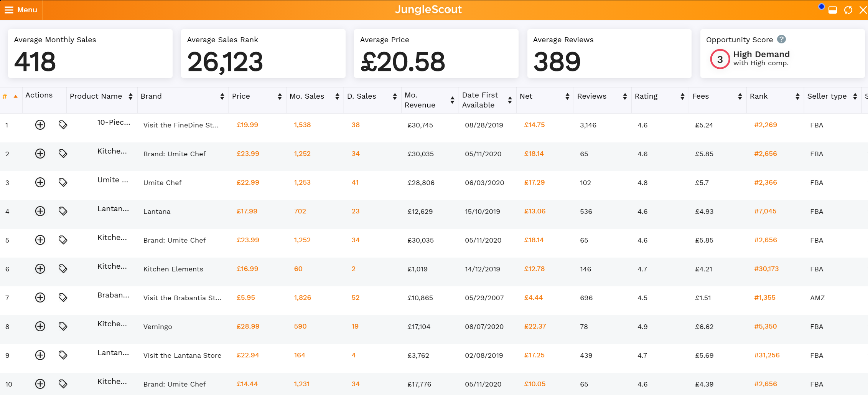The width and height of the screenshot is (868, 395).
Task: Click the refresh icon in title bar
Action: point(848,10)
